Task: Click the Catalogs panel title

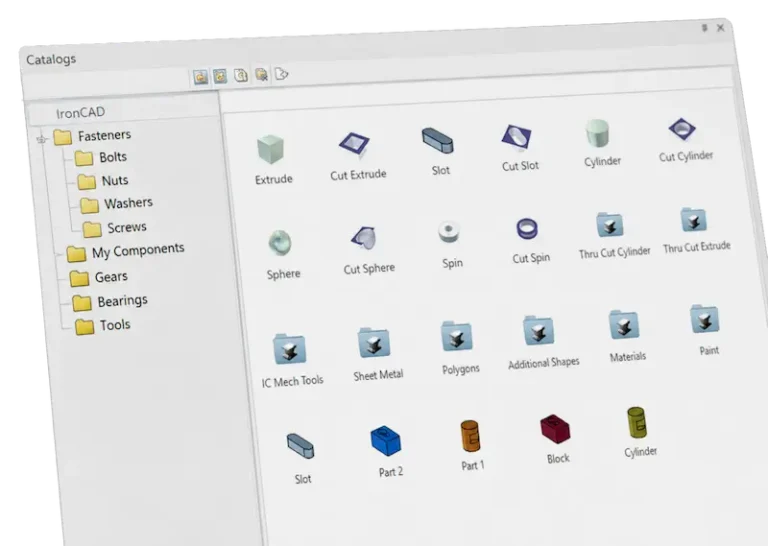Action: [51, 59]
